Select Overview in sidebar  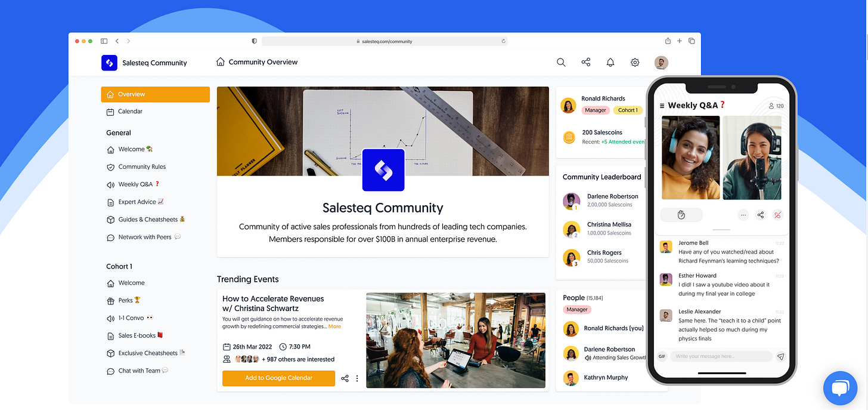click(155, 94)
